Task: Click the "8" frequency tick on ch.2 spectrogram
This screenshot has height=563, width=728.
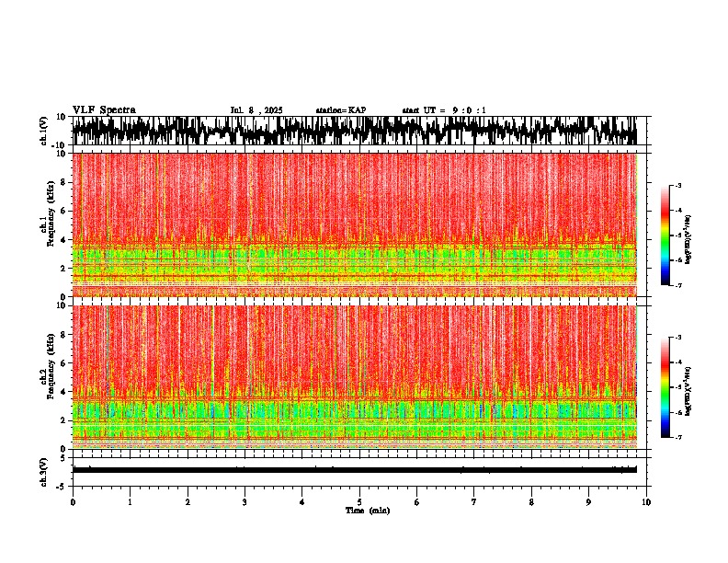Action: pos(64,335)
